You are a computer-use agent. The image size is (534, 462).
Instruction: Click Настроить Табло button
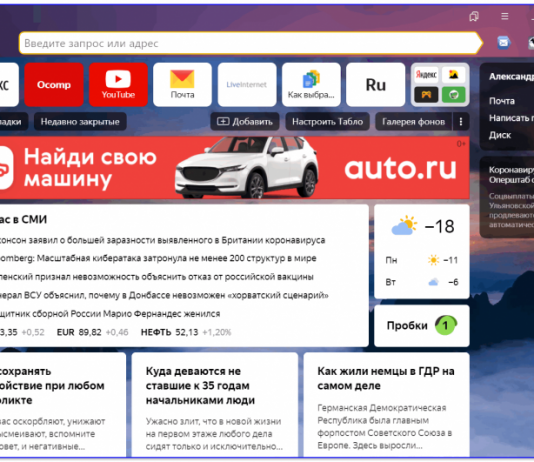327,122
